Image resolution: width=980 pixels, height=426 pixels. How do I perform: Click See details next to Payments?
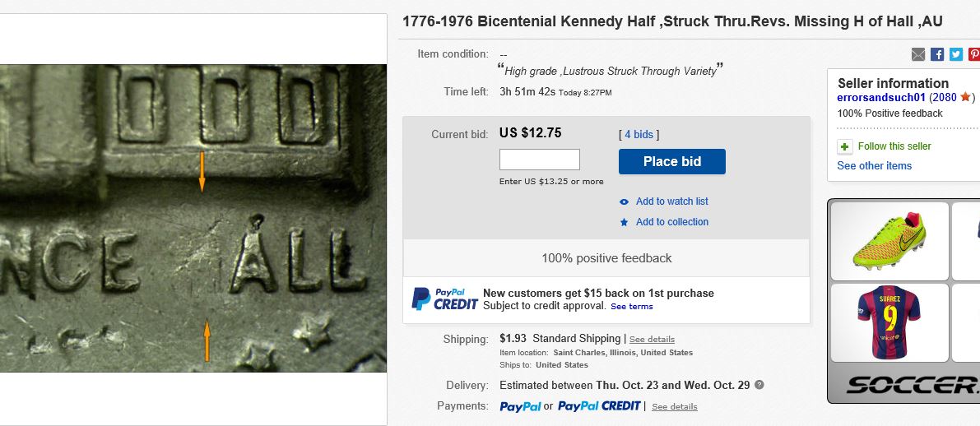(674, 406)
